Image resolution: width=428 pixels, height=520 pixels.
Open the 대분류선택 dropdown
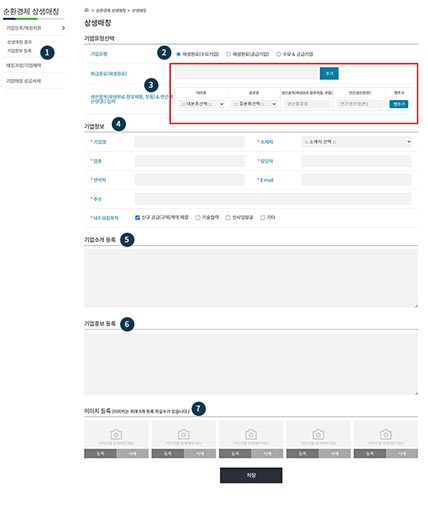[x=201, y=104]
